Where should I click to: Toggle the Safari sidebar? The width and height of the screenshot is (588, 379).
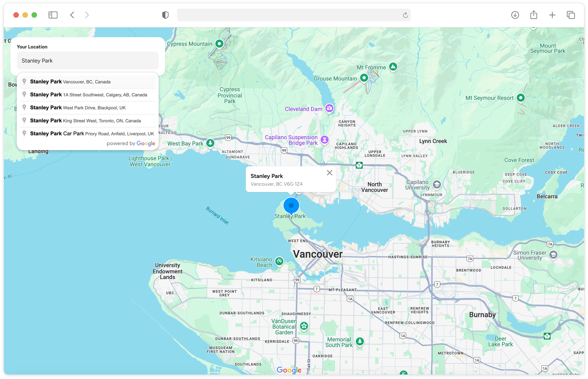tap(53, 15)
